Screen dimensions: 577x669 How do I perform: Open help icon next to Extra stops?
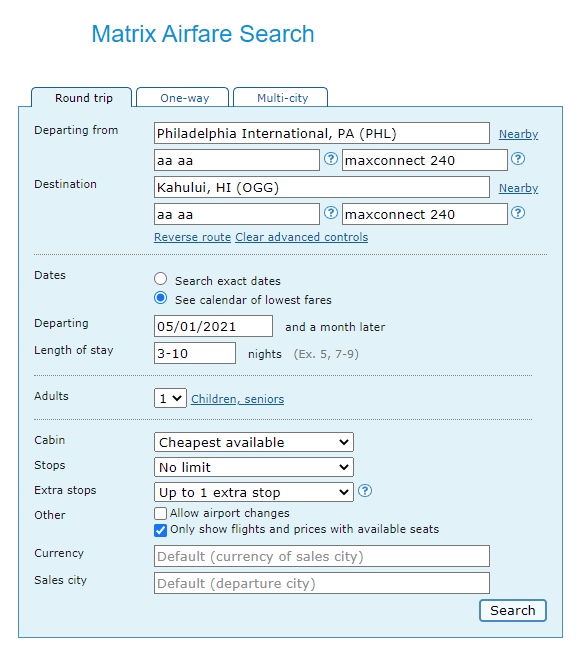(365, 491)
